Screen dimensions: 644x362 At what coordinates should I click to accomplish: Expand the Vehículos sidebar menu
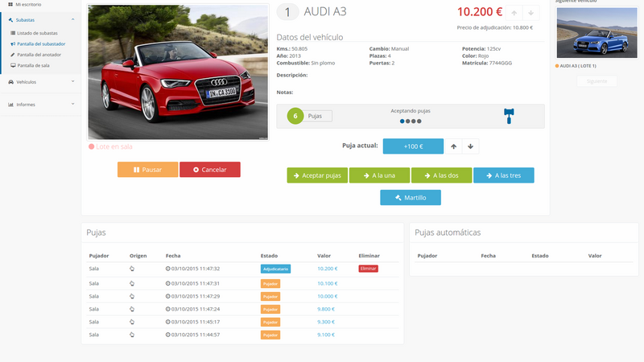tap(41, 82)
